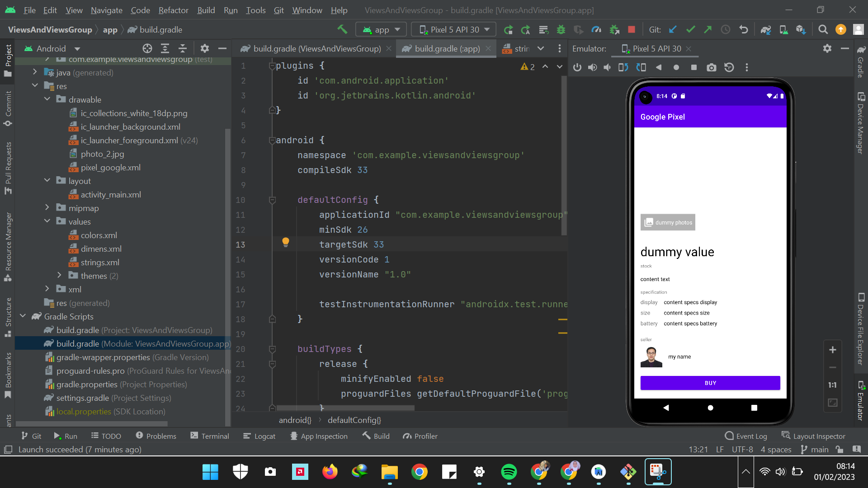Start debugging with the bug icon

[x=561, y=29]
